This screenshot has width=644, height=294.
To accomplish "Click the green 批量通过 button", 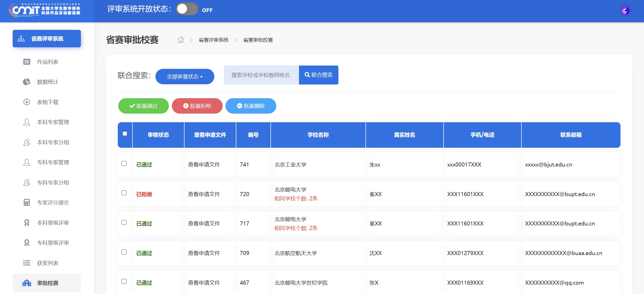I will pos(143,106).
